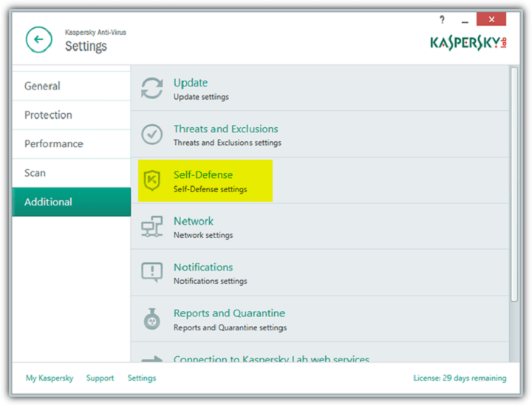Click the Self-Defense shield icon

coord(151,180)
